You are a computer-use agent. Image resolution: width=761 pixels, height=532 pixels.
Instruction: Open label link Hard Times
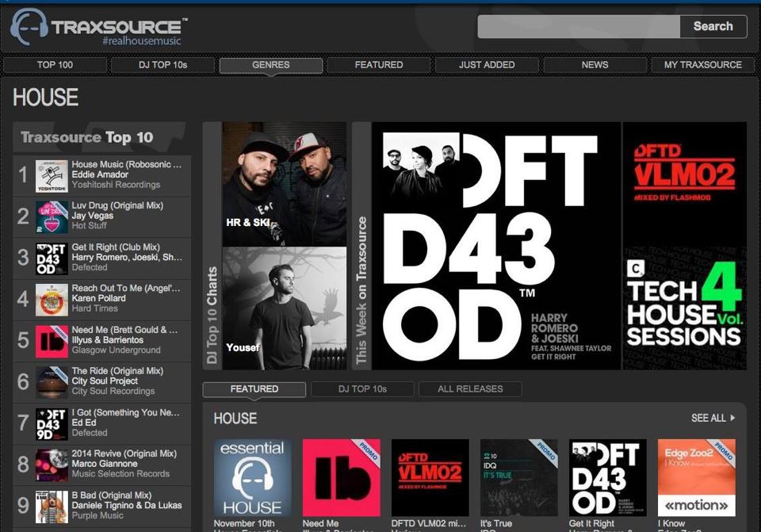(x=94, y=308)
